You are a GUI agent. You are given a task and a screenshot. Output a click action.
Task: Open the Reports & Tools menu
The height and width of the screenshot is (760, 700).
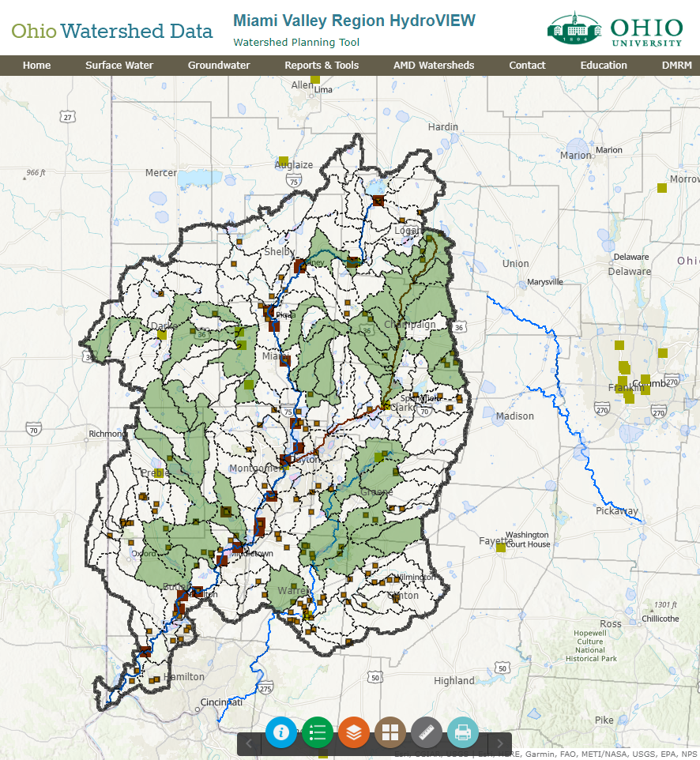click(x=322, y=66)
